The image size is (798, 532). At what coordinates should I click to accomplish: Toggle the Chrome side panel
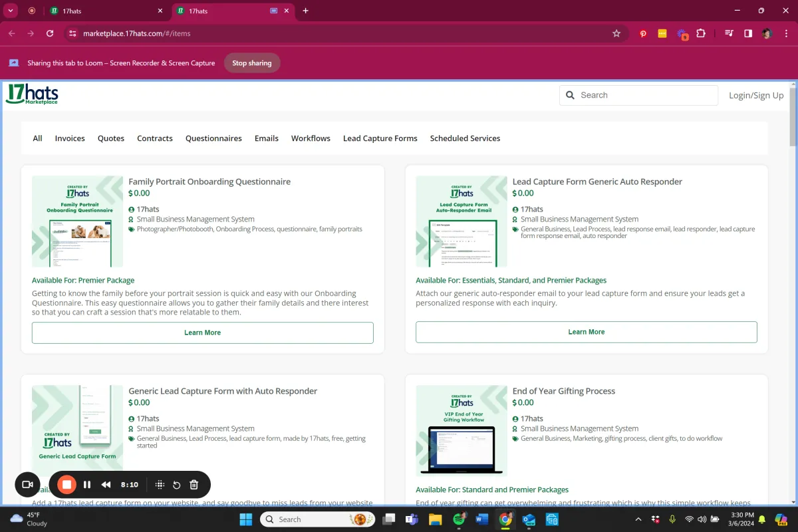point(748,33)
